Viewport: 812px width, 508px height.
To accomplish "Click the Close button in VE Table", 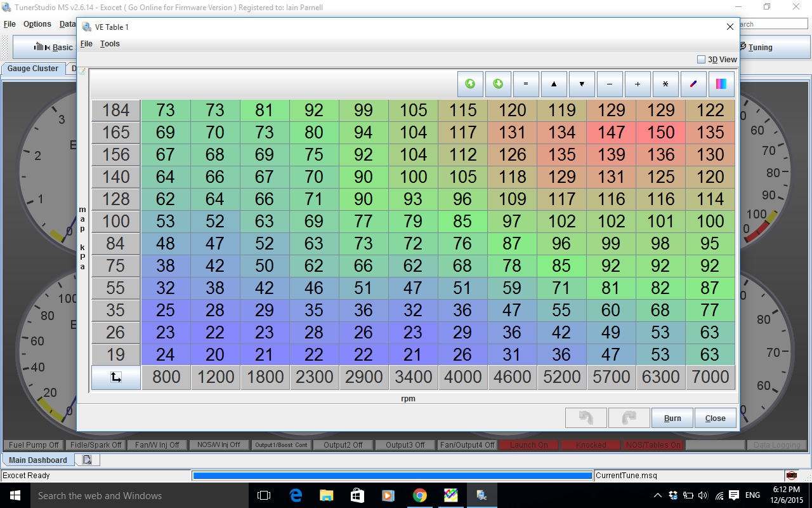I will point(716,418).
